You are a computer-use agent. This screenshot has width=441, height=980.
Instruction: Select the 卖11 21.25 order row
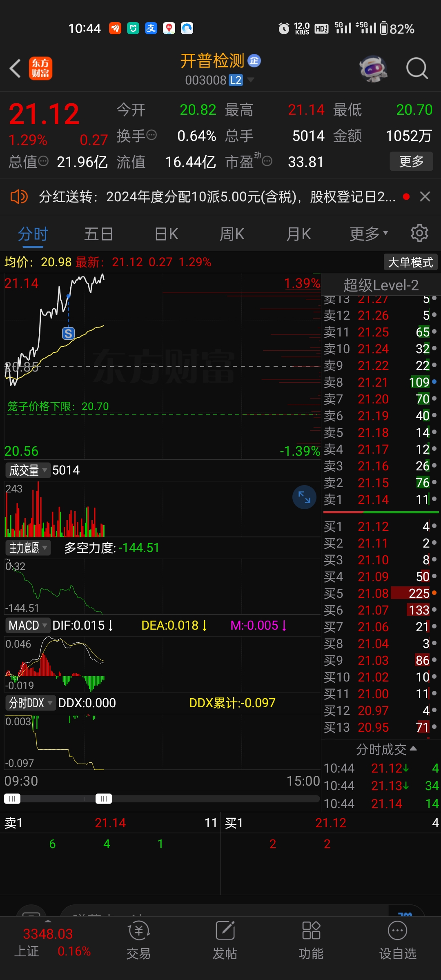(381, 332)
